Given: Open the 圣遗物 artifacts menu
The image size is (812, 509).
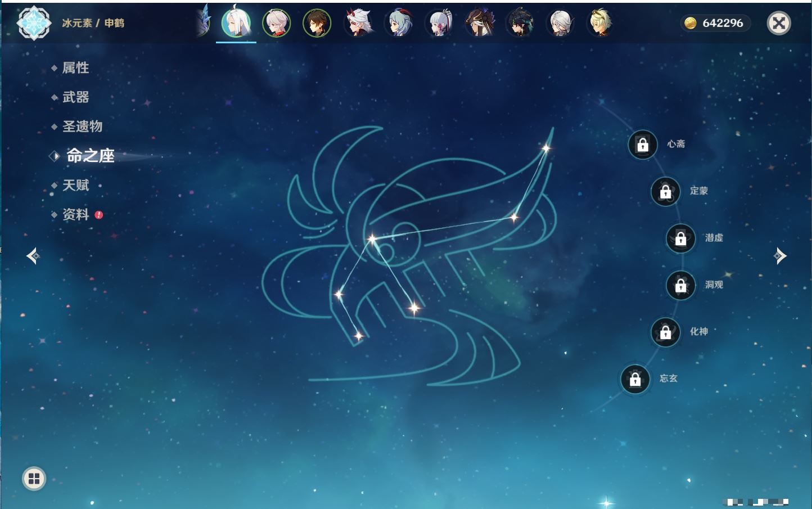Looking at the screenshot, I should point(82,127).
